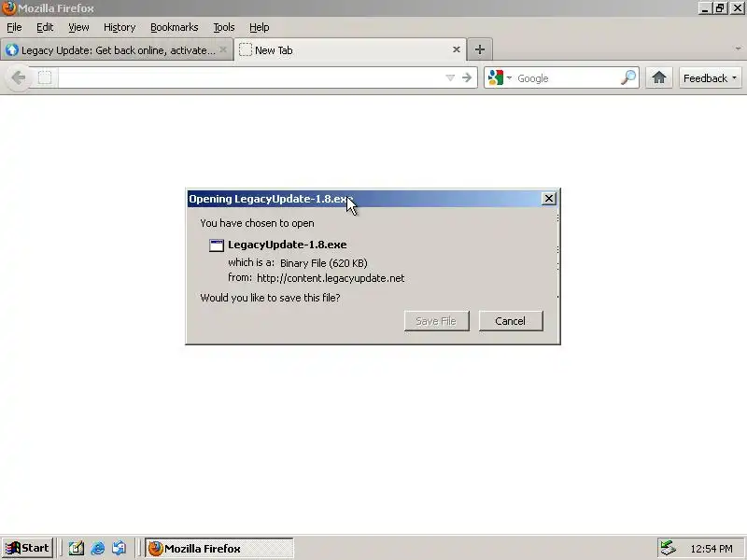
Task: Click the Show Desktop quick launch icon
Action: click(77, 548)
